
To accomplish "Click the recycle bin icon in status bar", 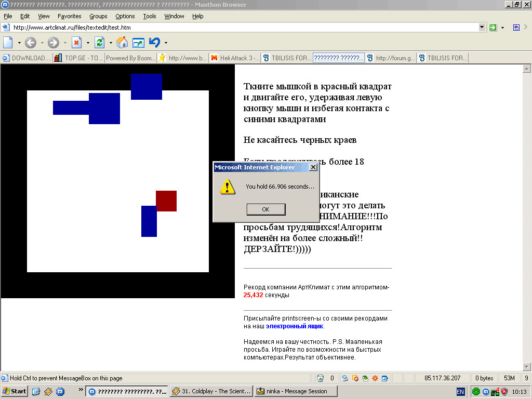I will coord(320,378).
